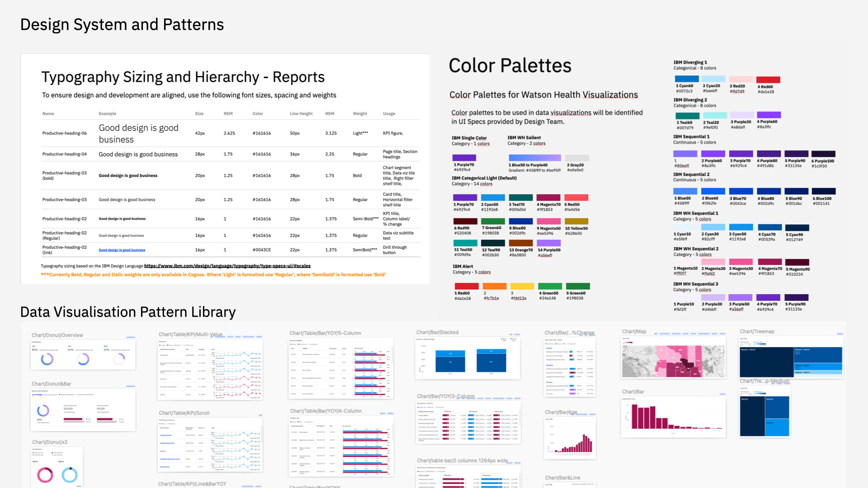The image size is (868, 488).
Task: Select the 1 Cyan60 swatch in IBM Diverging 1
Action: point(687,79)
